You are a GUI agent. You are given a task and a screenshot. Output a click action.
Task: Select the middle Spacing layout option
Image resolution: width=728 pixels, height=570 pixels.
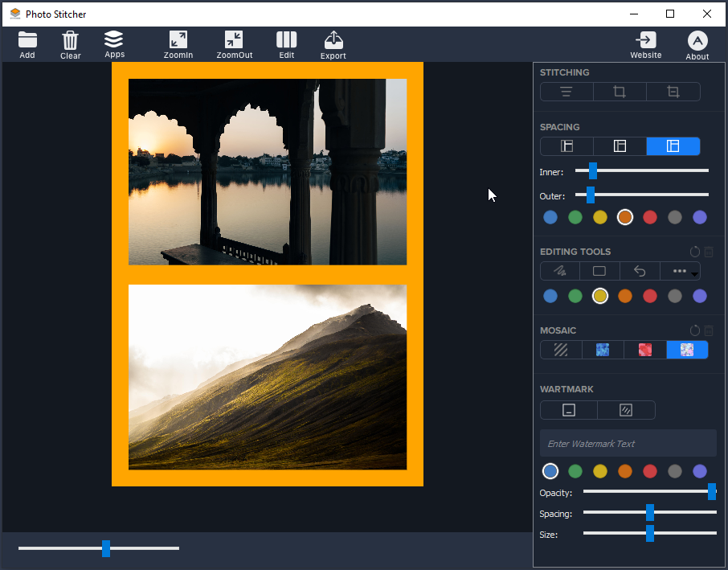[620, 146]
